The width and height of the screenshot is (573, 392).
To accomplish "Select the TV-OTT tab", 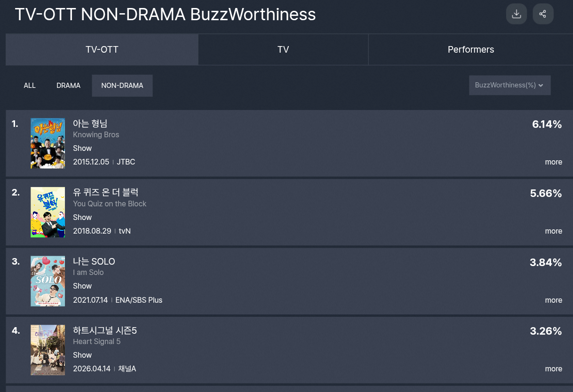I will (x=102, y=50).
